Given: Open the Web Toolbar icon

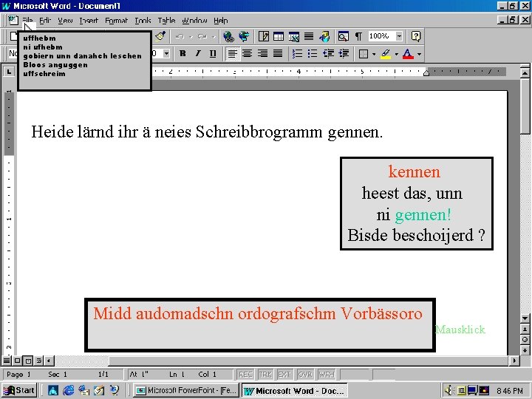Looking at the screenshot, I should [244, 36].
